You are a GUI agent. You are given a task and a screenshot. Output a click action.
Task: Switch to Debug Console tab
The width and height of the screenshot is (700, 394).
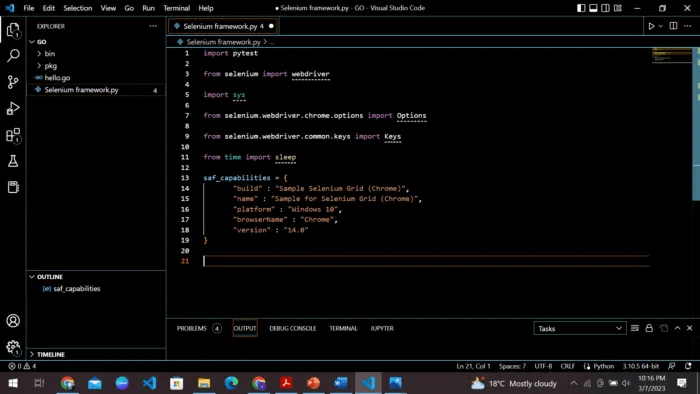tap(292, 328)
